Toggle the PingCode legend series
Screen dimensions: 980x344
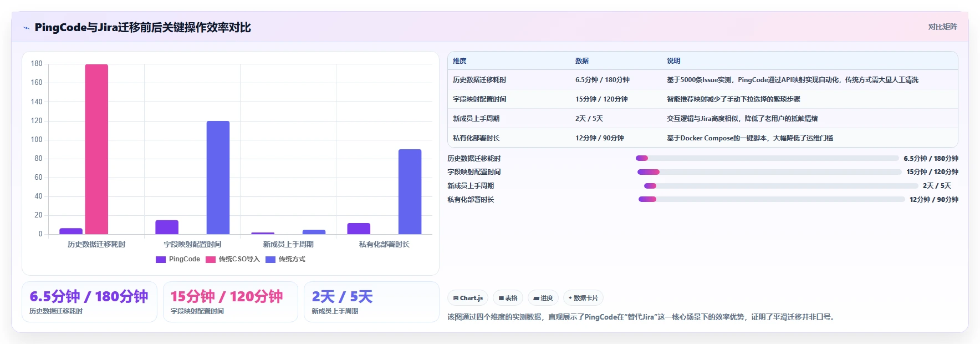[x=178, y=259]
